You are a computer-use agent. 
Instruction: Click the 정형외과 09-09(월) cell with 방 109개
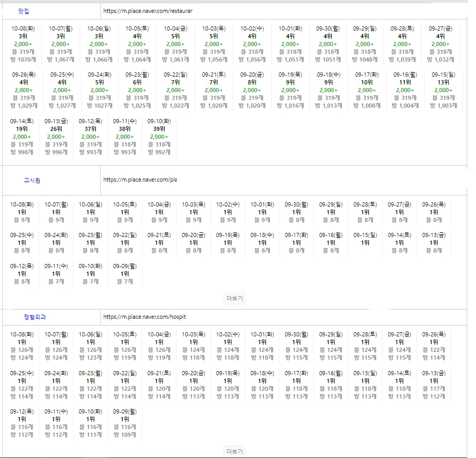[125, 423]
